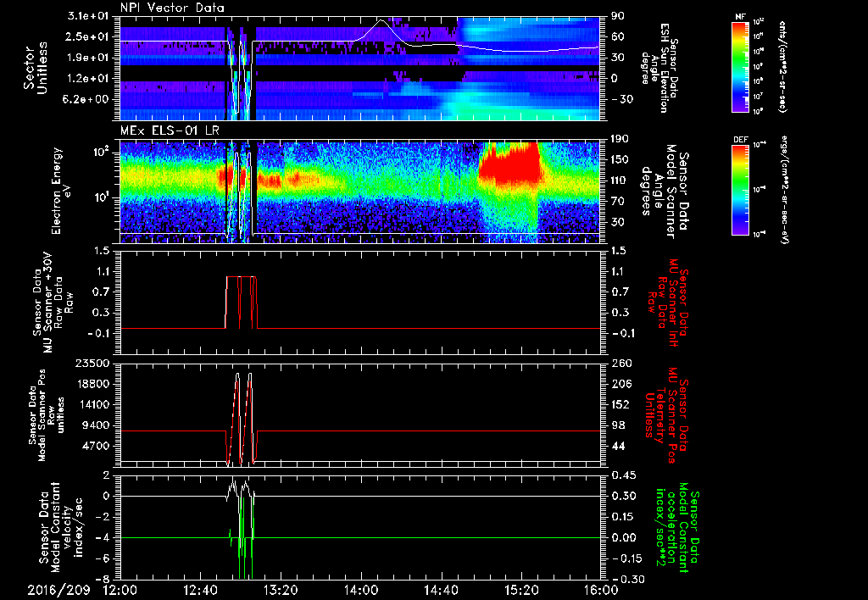Click the "1.2e+01" sector tick value
This screenshot has width=868, height=600.
(x=87, y=79)
